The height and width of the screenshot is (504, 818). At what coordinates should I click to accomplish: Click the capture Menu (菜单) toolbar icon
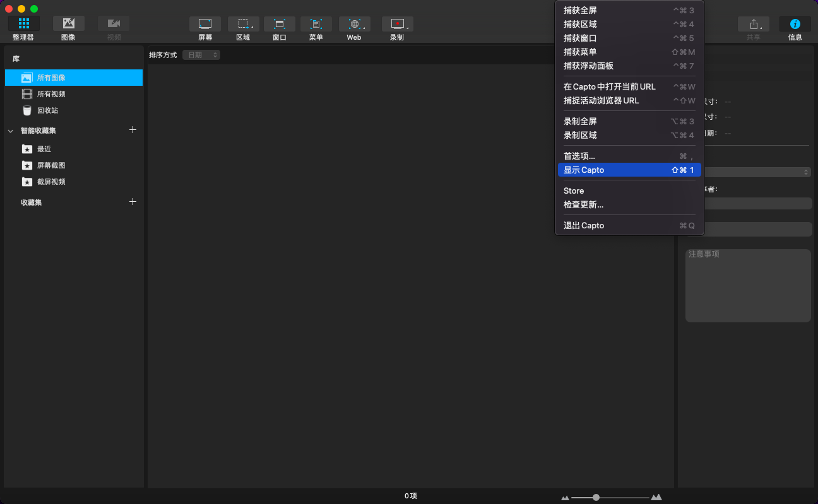coord(316,24)
